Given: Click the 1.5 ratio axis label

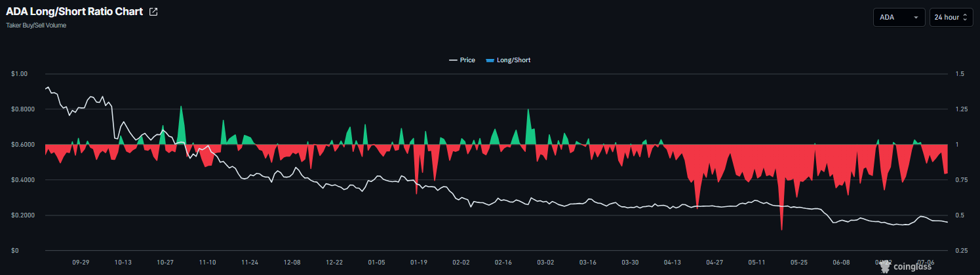Looking at the screenshot, I should coord(960,74).
